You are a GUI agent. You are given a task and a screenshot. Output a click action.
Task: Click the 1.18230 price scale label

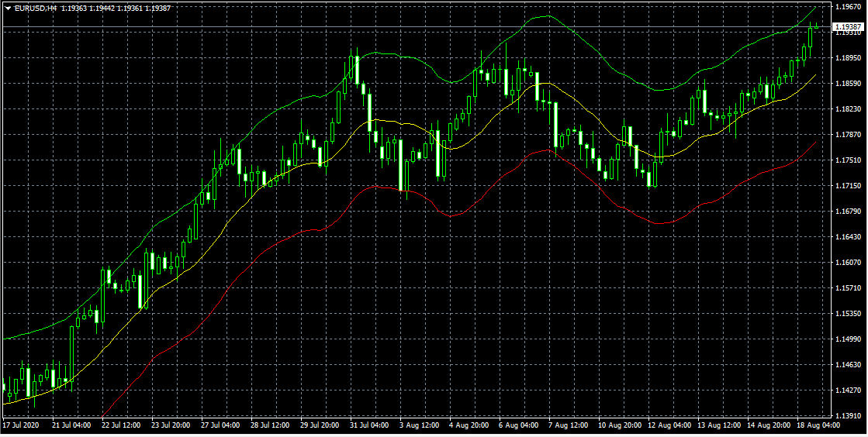point(848,109)
